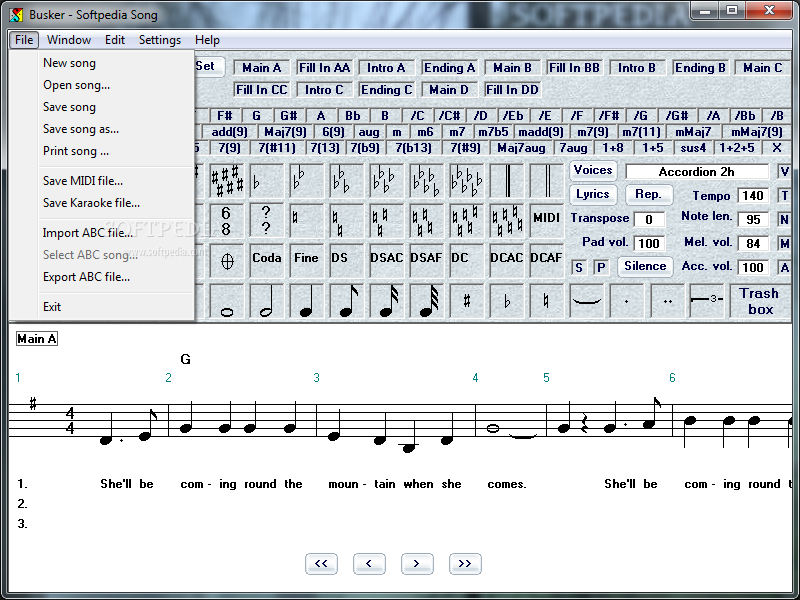
Task: Select Import ABC file... entry
Action: tap(88, 233)
